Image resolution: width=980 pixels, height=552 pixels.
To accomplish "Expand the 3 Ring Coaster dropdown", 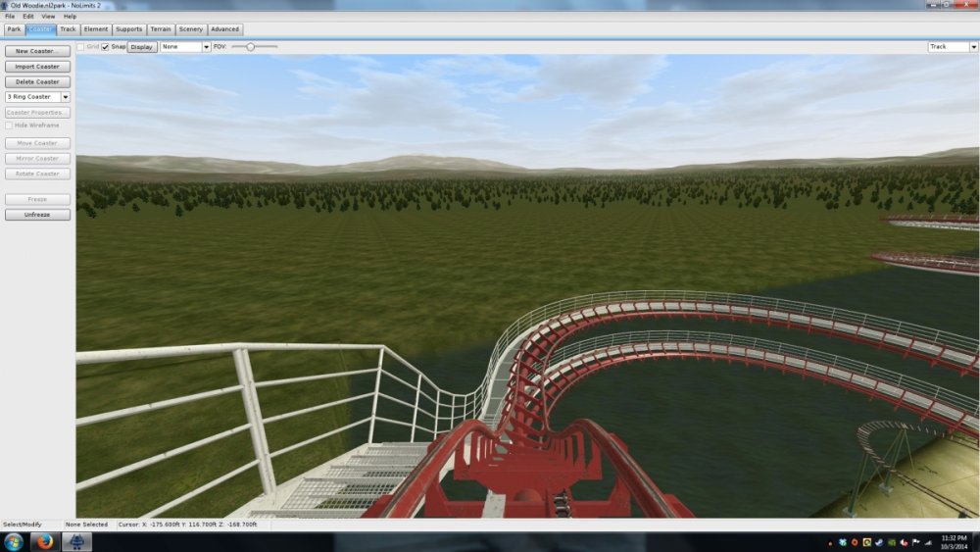I will point(66,97).
